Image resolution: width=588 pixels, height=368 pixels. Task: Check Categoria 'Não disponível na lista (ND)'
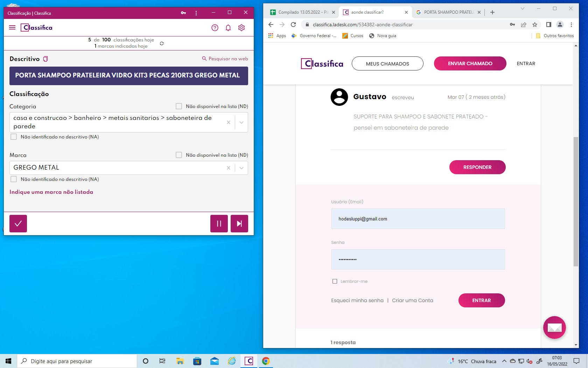[x=179, y=106]
